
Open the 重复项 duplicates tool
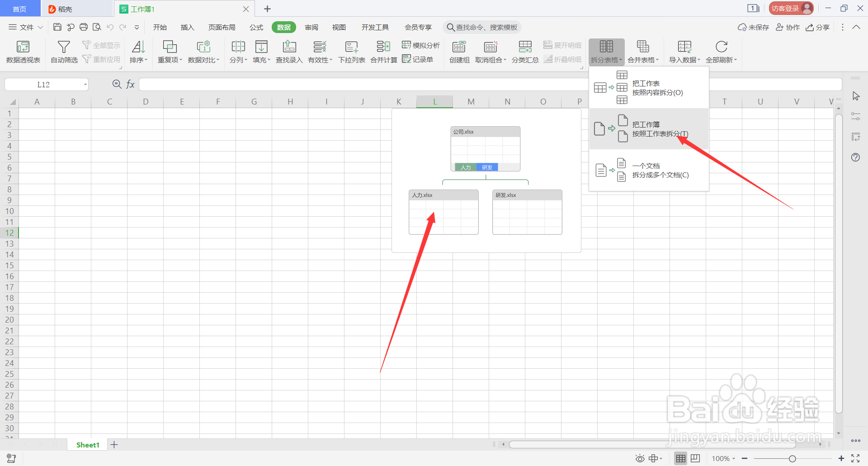coord(170,52)
